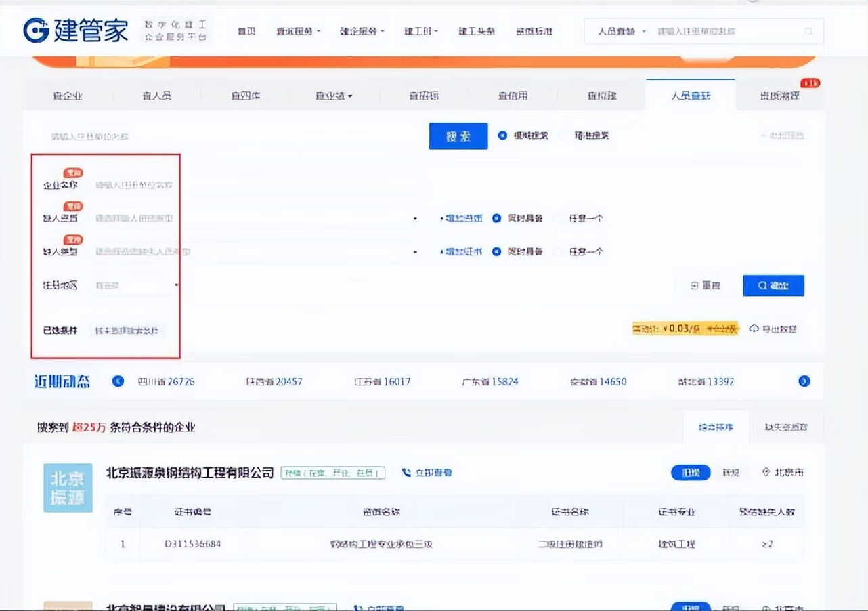This screenshot has width=868, height=611.
Task: Expand the 建企服务 nav menu
Action: (x=362, y=32)
